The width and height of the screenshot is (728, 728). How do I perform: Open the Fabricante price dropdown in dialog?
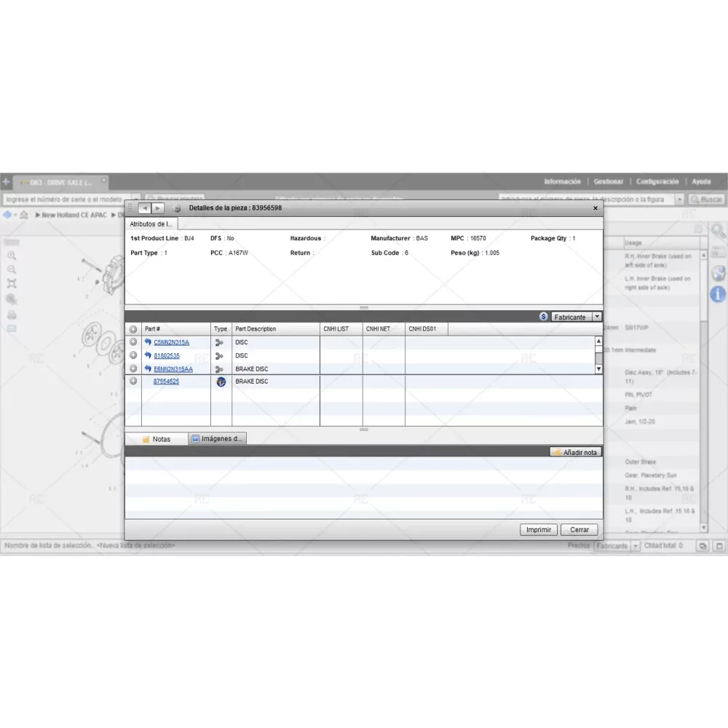tap(597, 317)
